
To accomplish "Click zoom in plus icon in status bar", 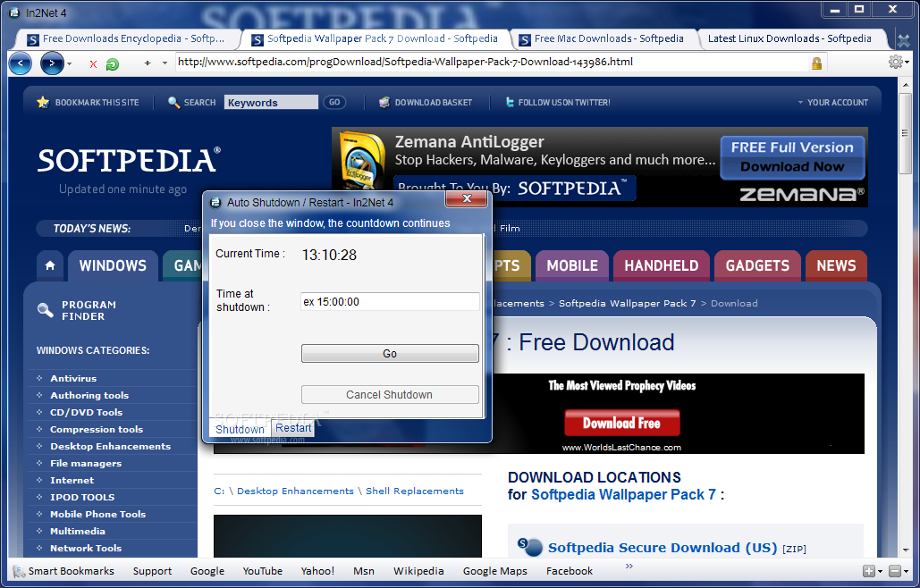I will pos(869,571).
